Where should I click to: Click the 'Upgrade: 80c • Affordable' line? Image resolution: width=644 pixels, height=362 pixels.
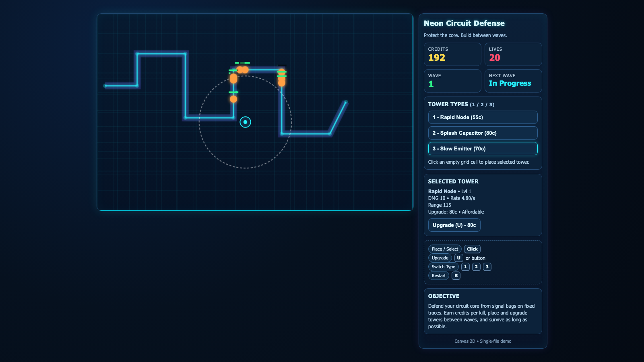(x=456, y=212)
